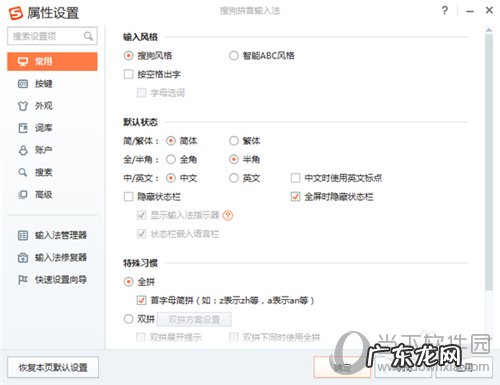Screen dimensions: 500x385
Task: Click the orange question mark help icon
Action: [x=228, y=215]
